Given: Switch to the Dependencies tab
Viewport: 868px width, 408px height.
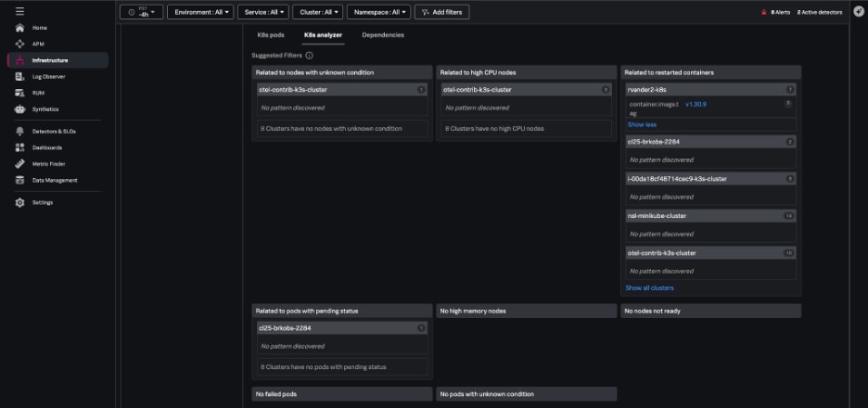Looking at the screenshot, I should pyautogui.click(x=383, y=34).
